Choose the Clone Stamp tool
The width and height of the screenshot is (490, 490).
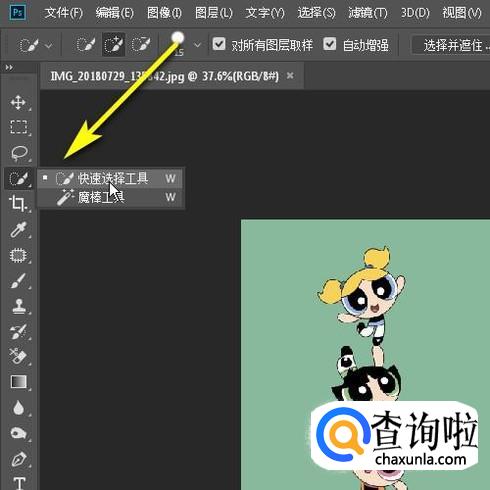pyautogui.click(x=19, y=306)
